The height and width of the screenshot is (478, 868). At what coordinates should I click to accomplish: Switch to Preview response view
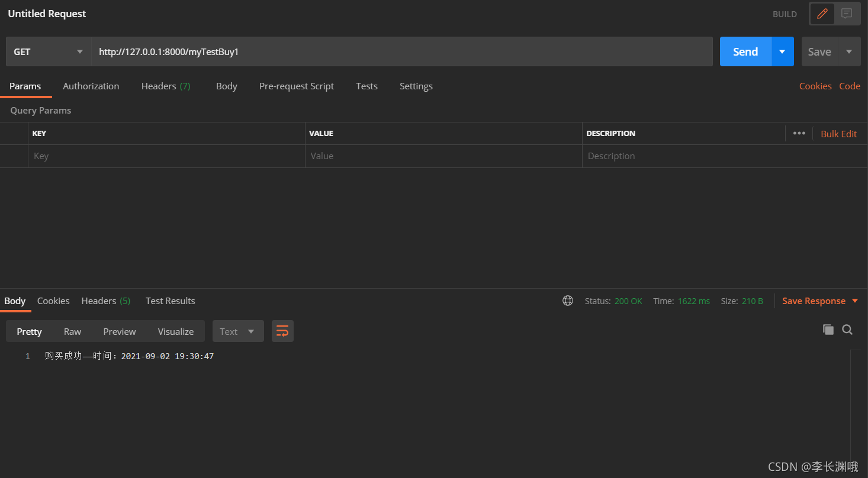click(119, 331)
